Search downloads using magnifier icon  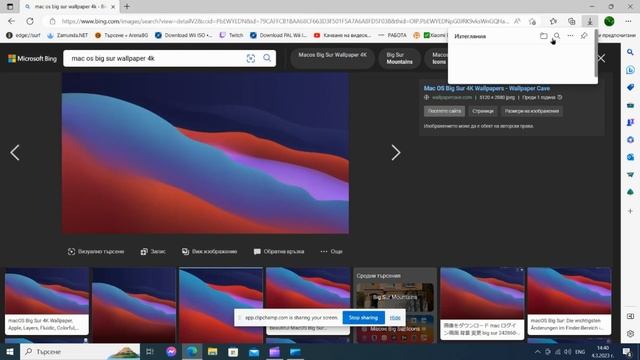[x=557, y=36]
